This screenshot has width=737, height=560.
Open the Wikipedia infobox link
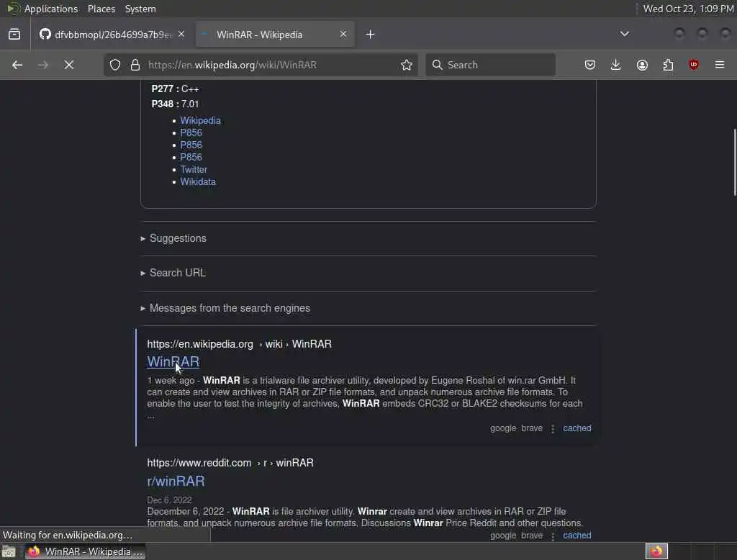click(200, 120)
